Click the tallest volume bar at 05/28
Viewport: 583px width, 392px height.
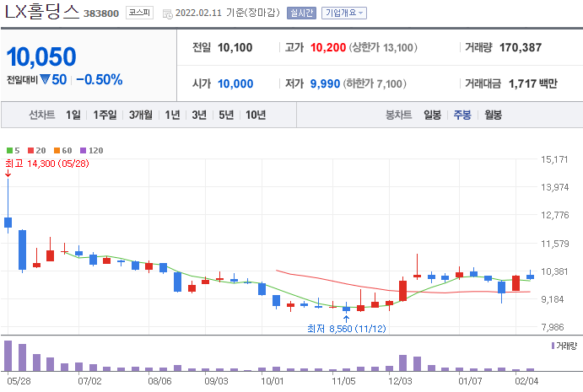coord(8,356)
